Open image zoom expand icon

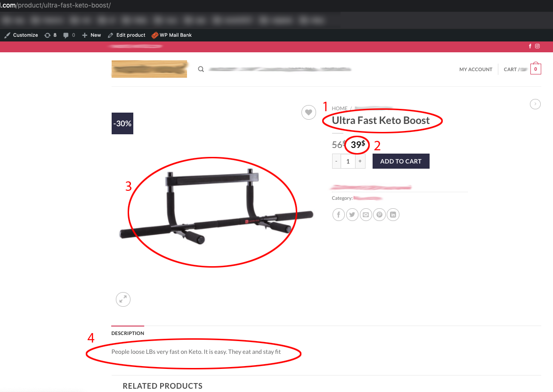pos(123,300)
